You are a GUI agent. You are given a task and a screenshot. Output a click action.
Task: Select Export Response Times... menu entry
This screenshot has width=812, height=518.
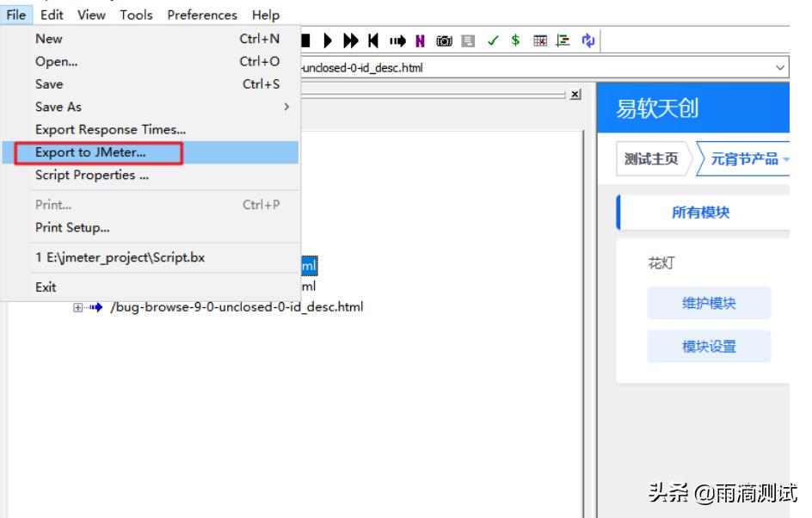(151, 129)
